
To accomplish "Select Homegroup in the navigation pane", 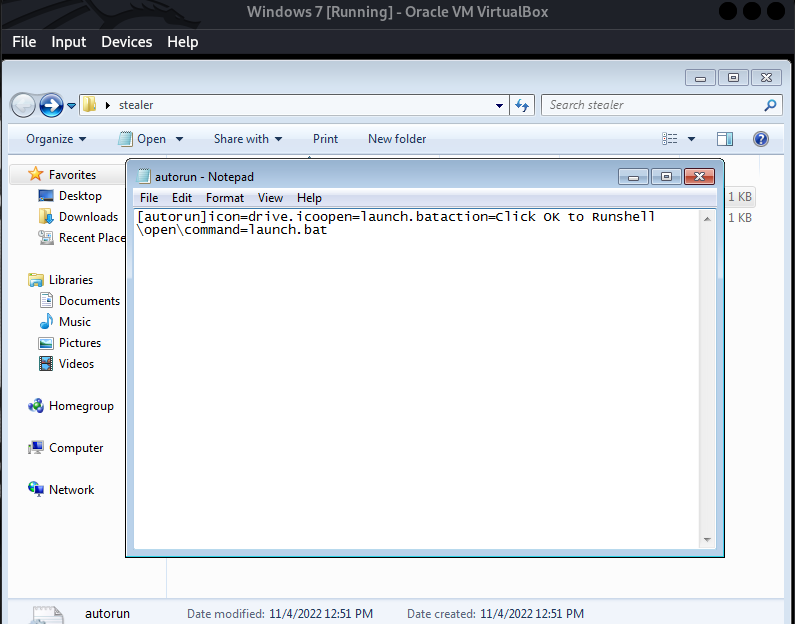I will click(x=81, y=406).
